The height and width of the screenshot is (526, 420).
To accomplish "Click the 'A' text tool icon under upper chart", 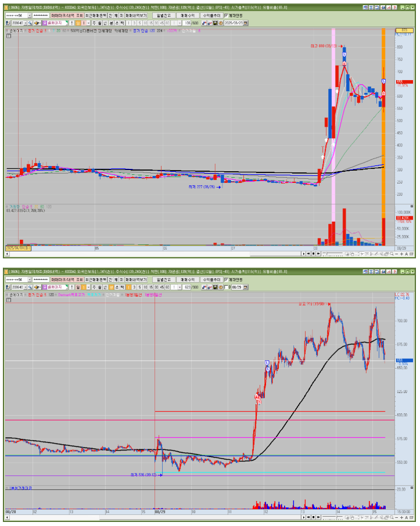I will click(406, 254).
